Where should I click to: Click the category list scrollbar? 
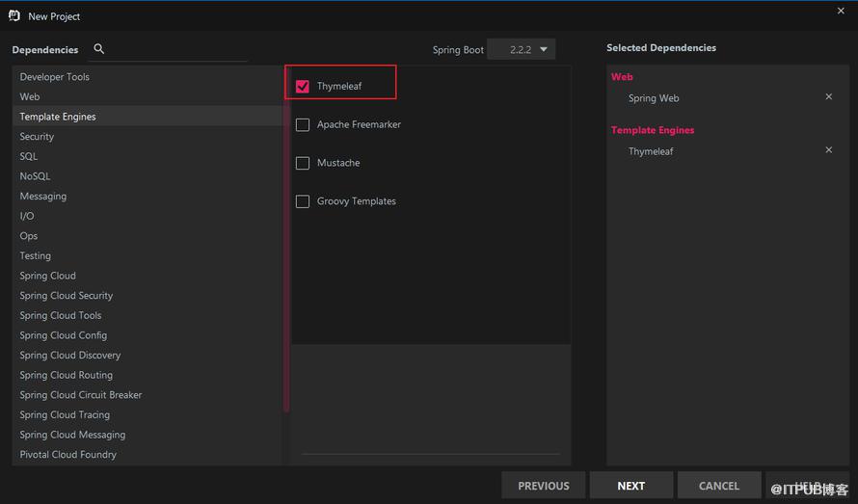click(286, 241)
